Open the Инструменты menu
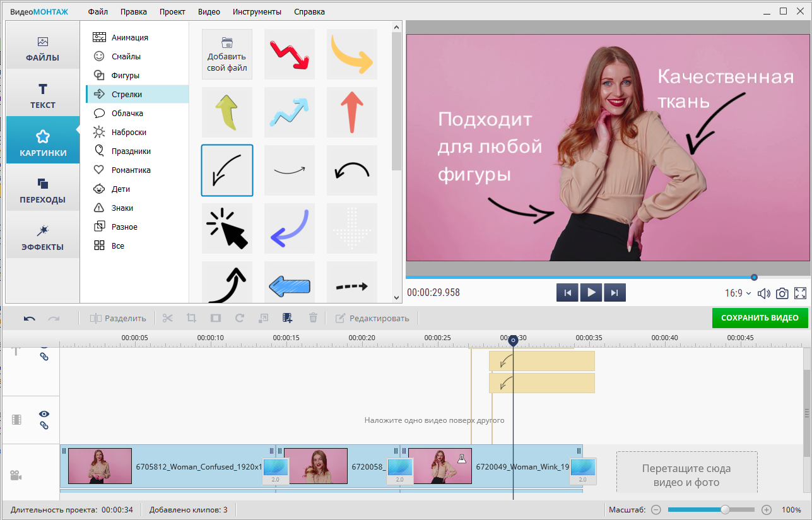Viewport: 812px width, 520px height. (257, 11)
